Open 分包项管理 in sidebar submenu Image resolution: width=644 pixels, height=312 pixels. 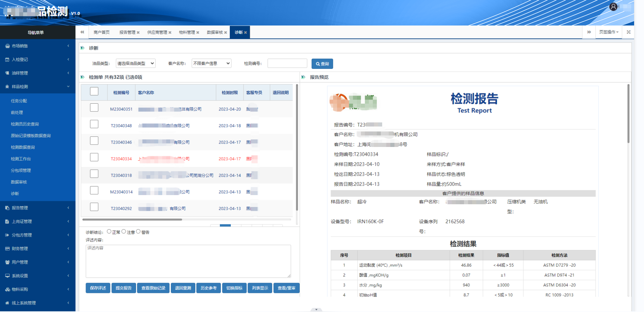[21, 170]
